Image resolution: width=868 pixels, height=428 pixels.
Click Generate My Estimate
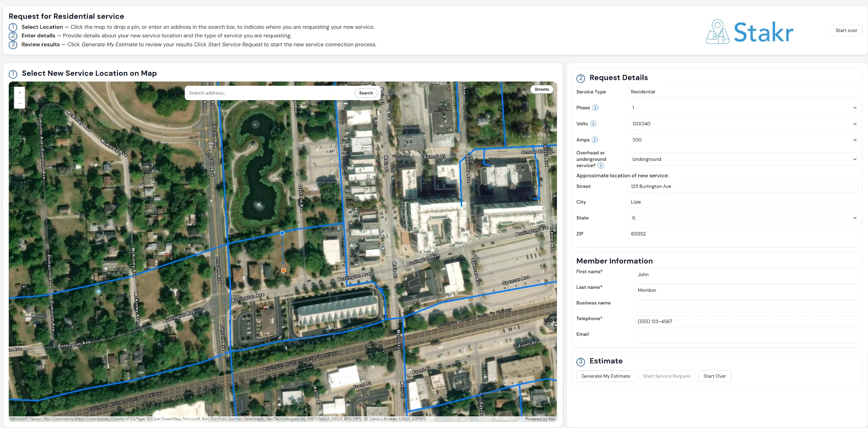click(x=605, y=376)
